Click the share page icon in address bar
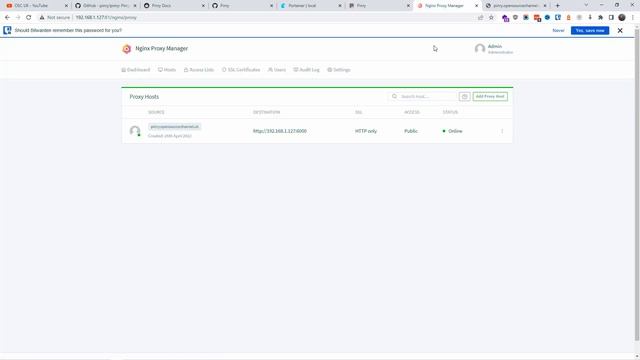640x360 pixels. tap(480, 18)
